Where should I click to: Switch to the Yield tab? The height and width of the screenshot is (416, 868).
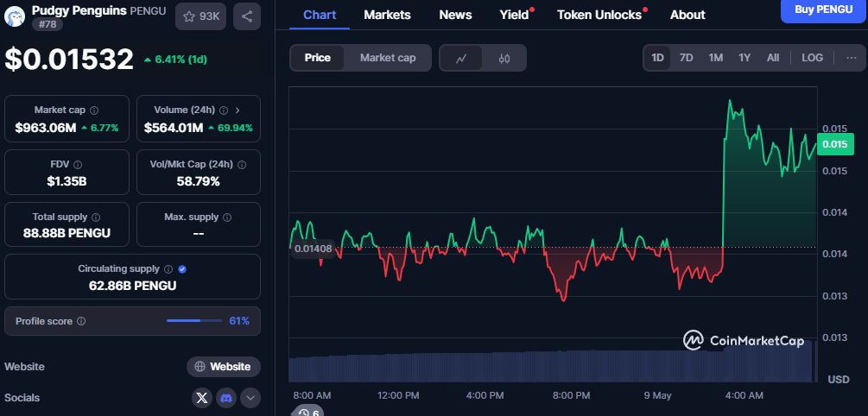[x=516, y=15]
